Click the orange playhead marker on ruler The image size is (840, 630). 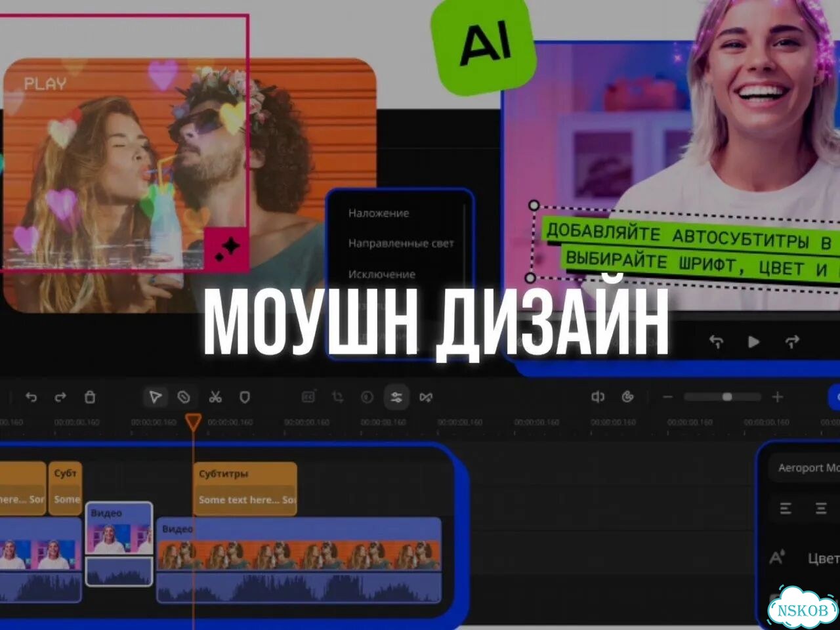coord(193,422)
